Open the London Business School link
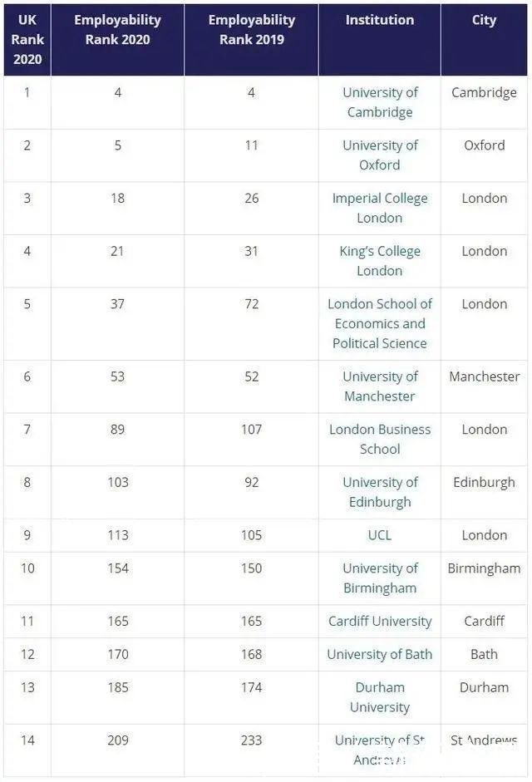 tap(380, 439)
